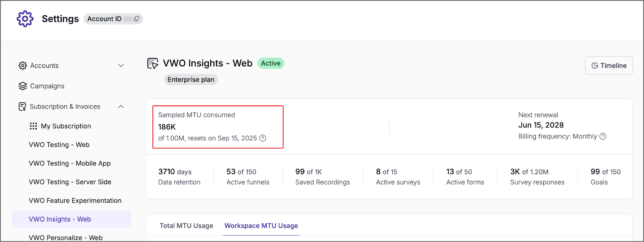Click the 'Next renewal' label
The height and width of the screenshot is (242, 644).
tap(538, 115)
